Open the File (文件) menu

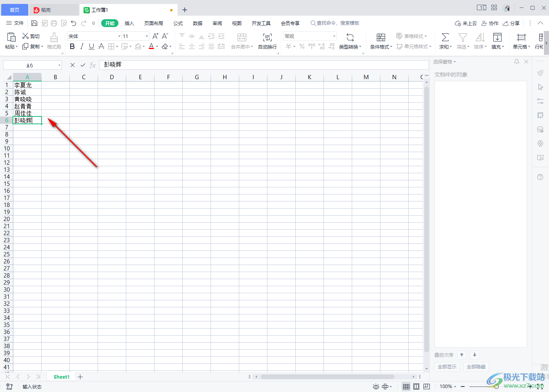tap(15, 23)
